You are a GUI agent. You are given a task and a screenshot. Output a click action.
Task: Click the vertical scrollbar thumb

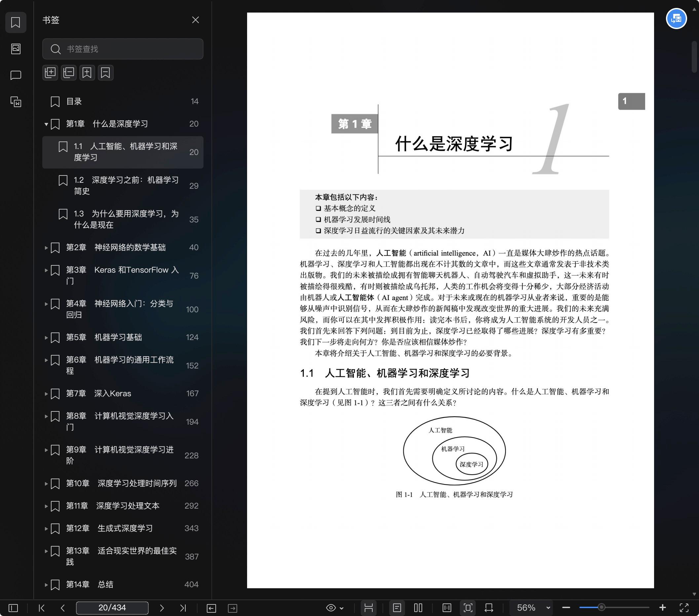(694, 57)
